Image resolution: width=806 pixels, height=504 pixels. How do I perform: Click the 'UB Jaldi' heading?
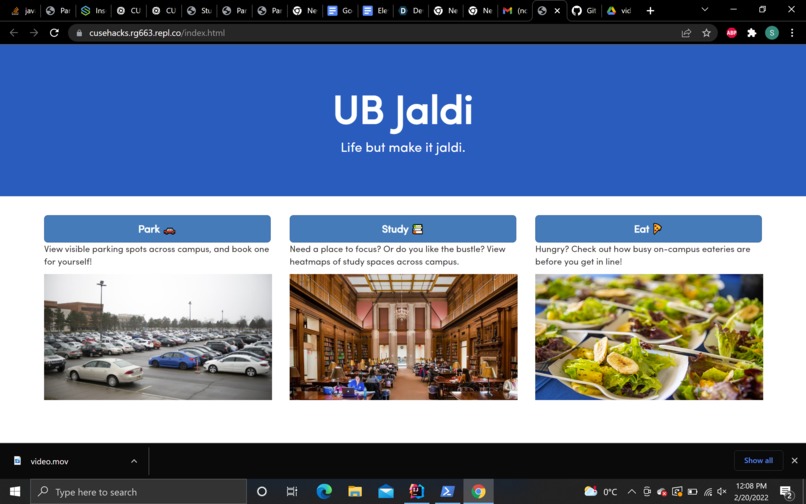403,111
